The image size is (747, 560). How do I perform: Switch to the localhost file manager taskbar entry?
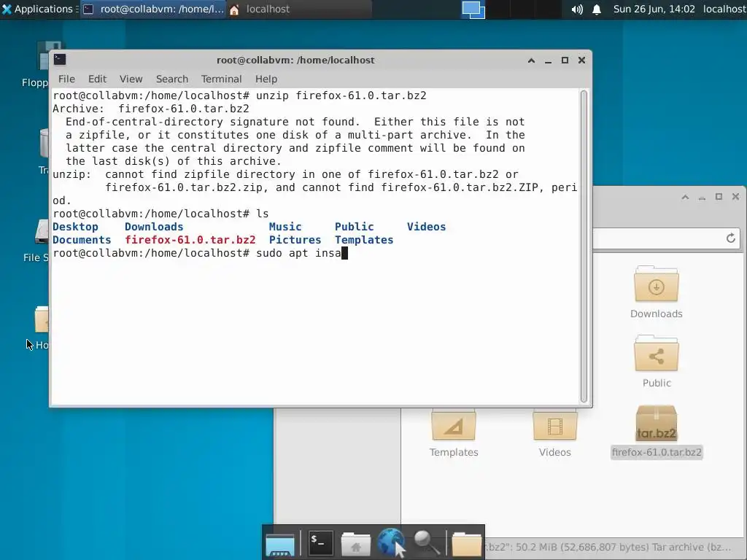(299, 9)
